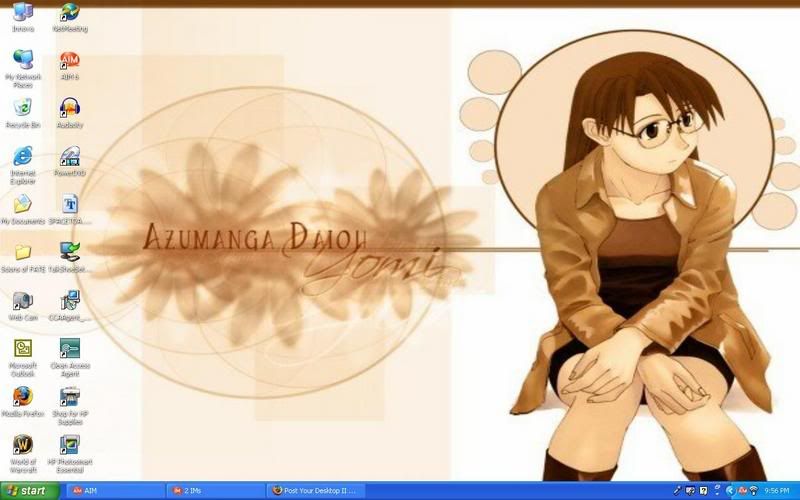Switch to the AIM taskbar window
The width and height of the screenshot is (800, 500).
point(115,491)
